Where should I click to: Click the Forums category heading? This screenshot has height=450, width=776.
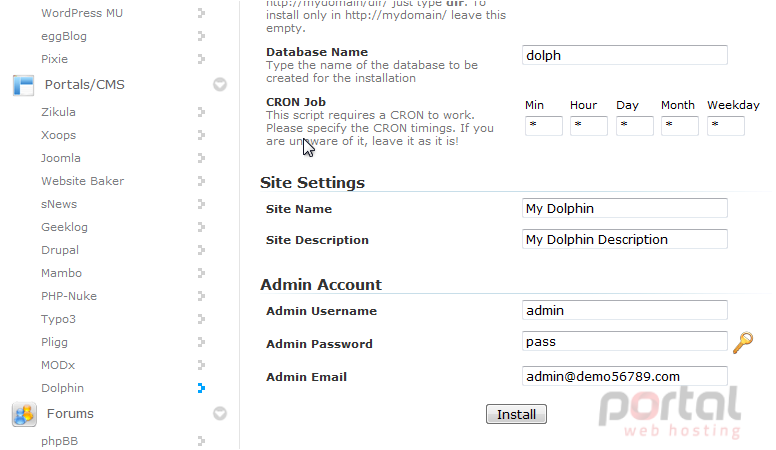(x=70, y=413)
